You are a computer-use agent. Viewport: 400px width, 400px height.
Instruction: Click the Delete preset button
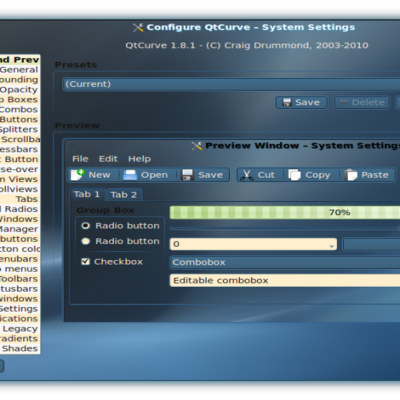pos(362,102)
